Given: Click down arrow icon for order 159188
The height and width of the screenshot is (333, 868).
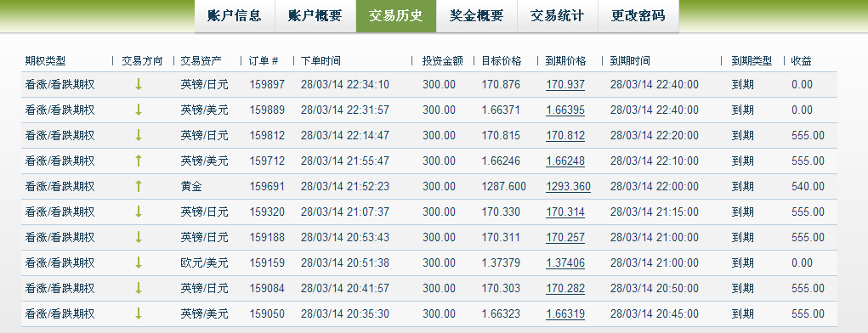Looking at the screenshot, I should [139, 237].
